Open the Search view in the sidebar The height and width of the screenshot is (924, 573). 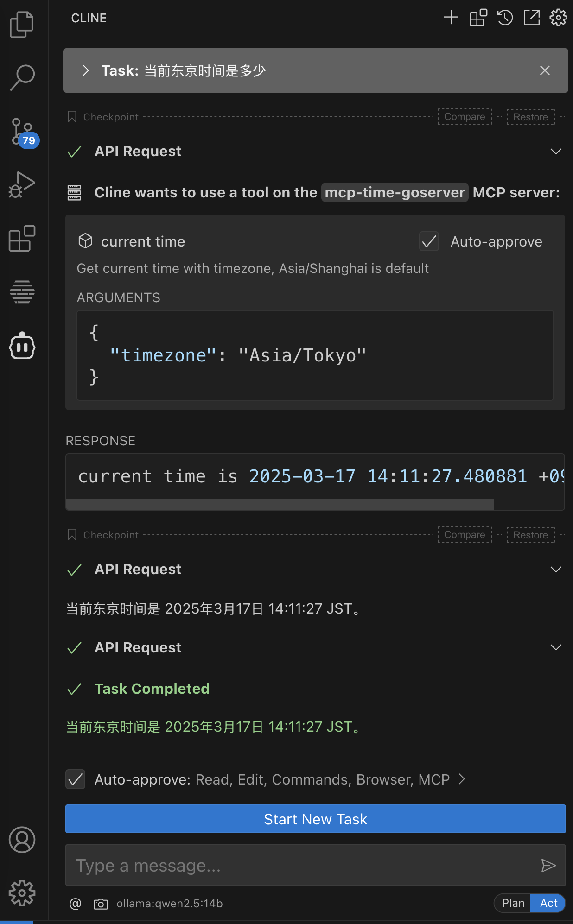click(x=22, y=77)
